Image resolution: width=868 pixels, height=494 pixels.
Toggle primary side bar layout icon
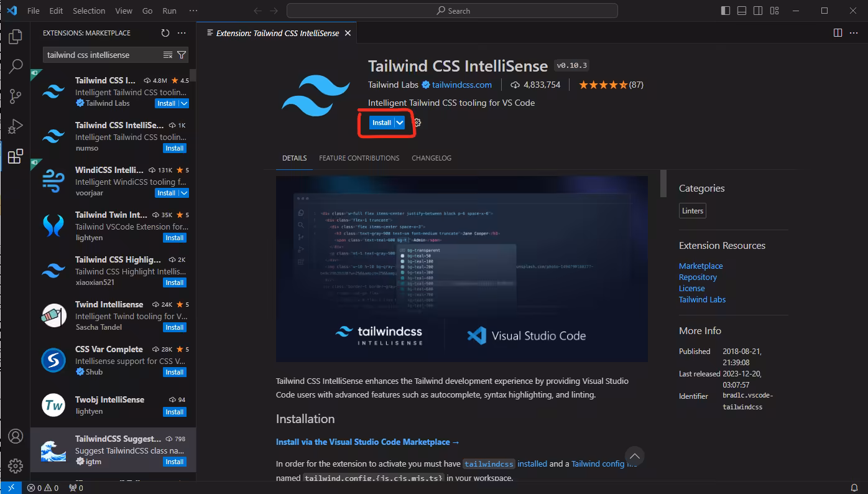pos(726,11)
